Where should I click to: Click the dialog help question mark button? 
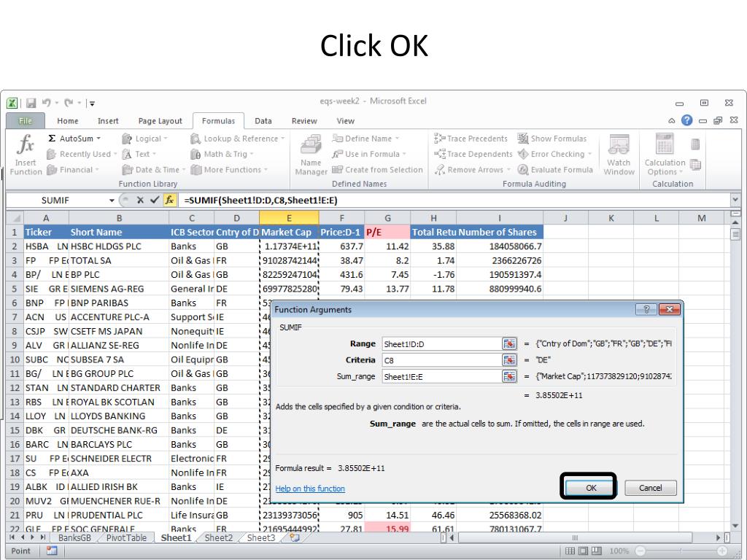pyautogui.click(x=646, y=309)
